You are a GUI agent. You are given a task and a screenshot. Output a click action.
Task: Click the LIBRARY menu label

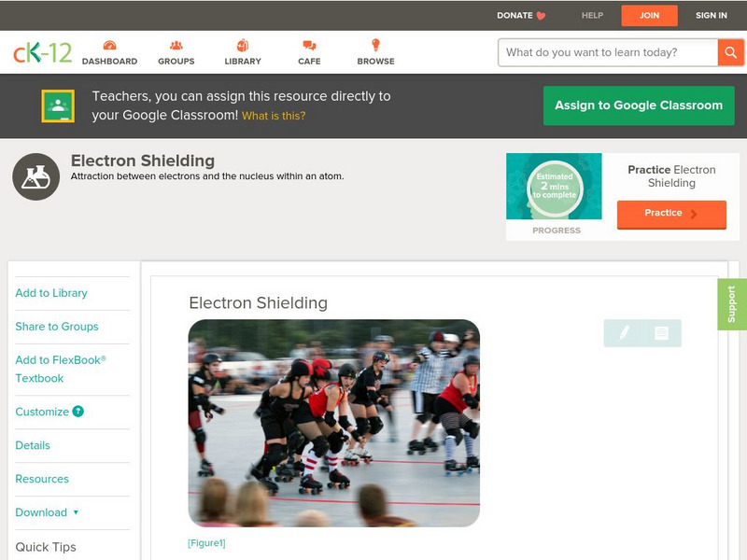(243, 62)
